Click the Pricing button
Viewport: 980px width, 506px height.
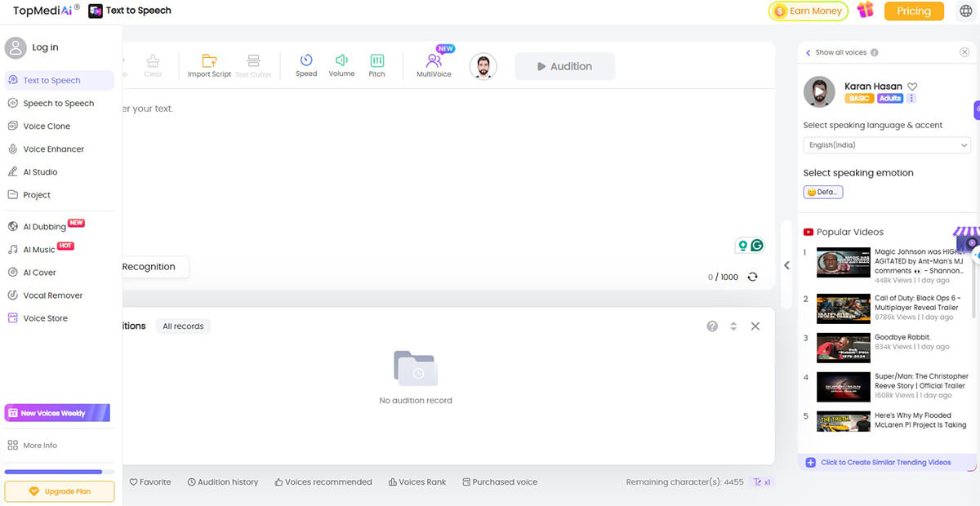pyautogui.click(x=914, y=11)
